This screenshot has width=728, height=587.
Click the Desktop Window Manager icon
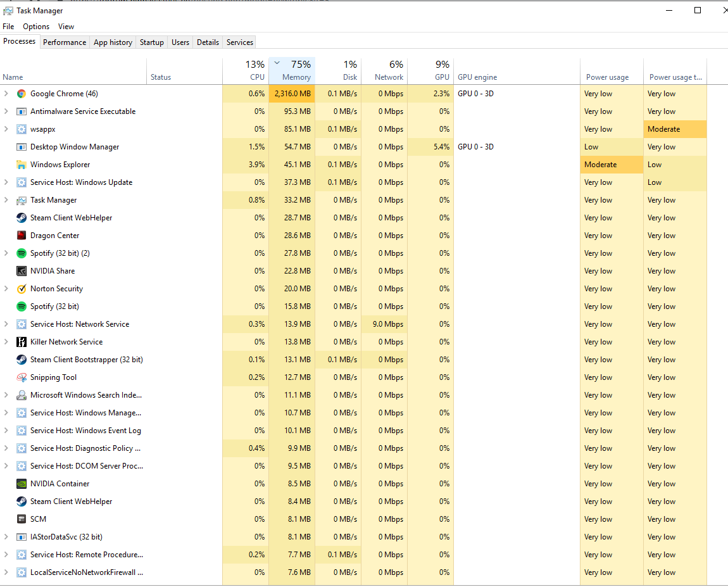22,147
